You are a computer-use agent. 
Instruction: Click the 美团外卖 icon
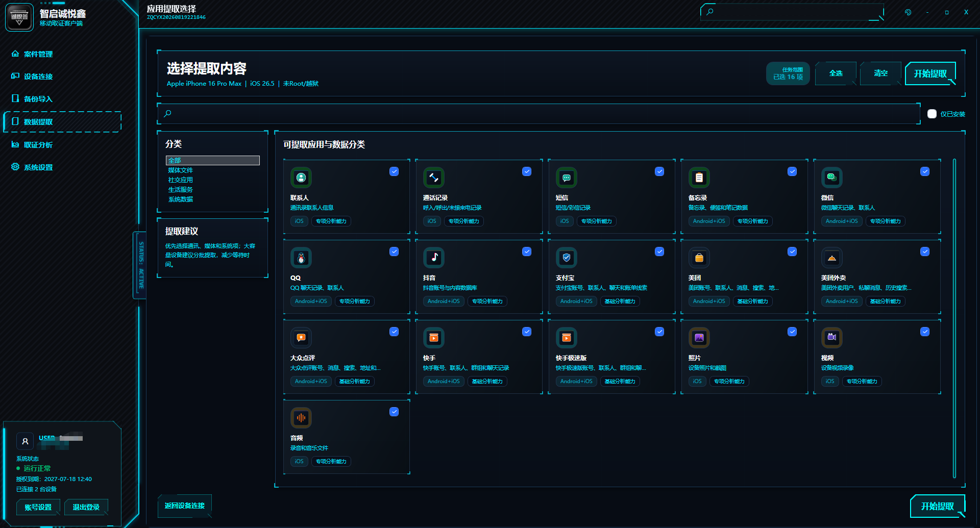(x=832, y=258)
